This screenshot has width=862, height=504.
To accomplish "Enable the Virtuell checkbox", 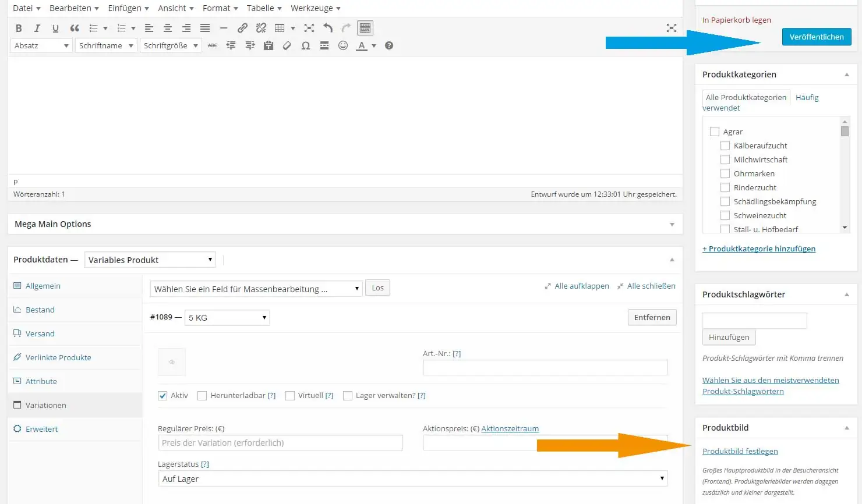I will click(290, 395).
